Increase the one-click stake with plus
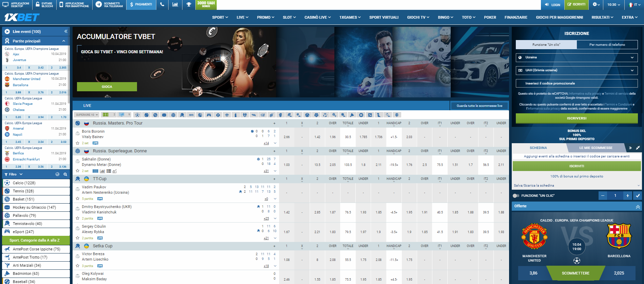Image resolution: width=644 pixels, height=284 pixels. (628, 196)
